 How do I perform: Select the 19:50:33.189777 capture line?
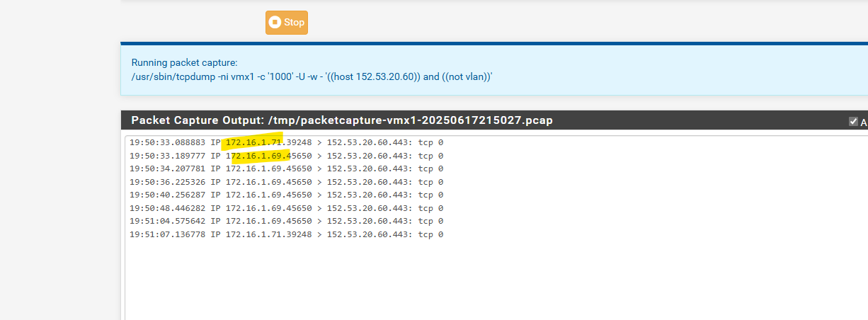(286, 156)
